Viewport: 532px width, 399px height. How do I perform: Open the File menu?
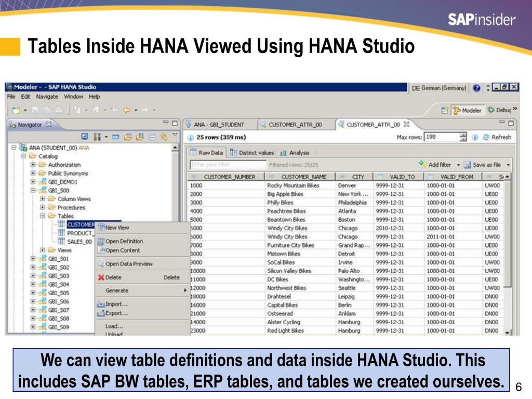(11, 97)
